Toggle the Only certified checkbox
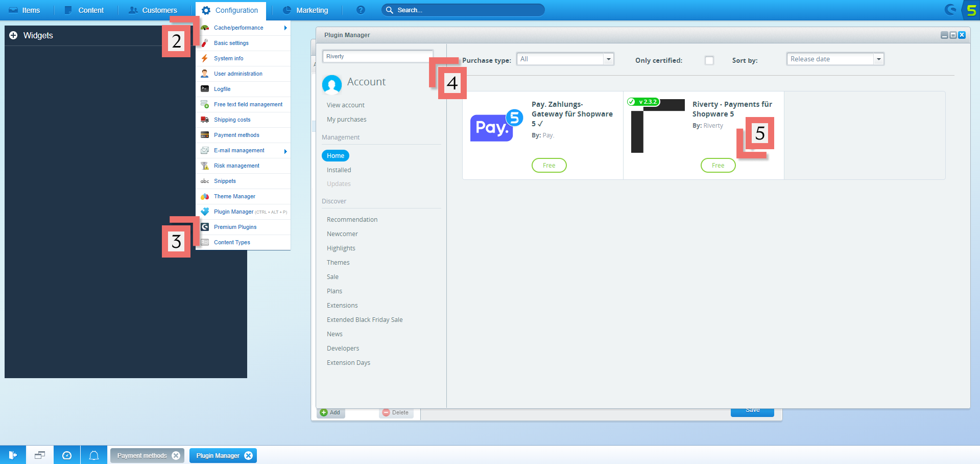The image size is (980, 464). point(709,60)
